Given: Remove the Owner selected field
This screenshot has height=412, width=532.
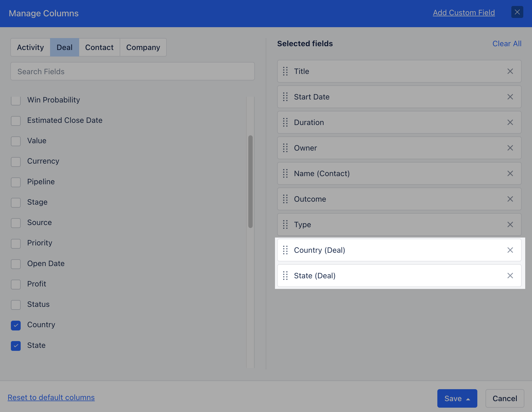Looking at the screenshot, I should tap(510, 148).
